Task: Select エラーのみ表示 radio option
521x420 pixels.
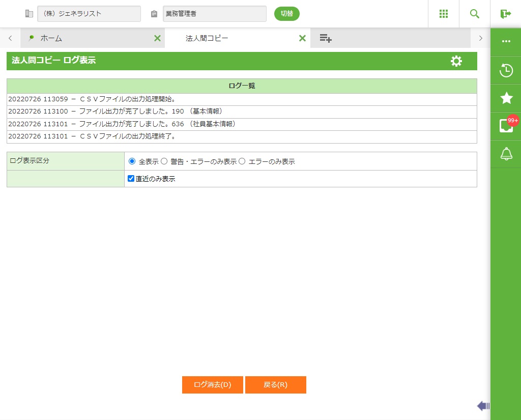Action: pos(242,161)
